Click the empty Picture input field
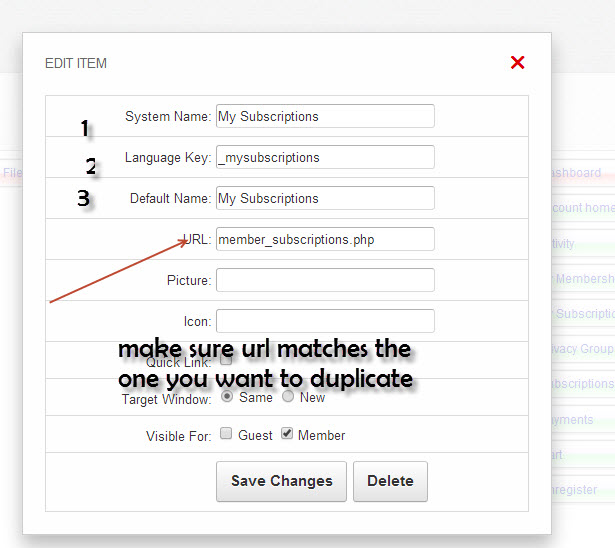The height and width of the screenshot is (548, 615). (x=325, y=280)
